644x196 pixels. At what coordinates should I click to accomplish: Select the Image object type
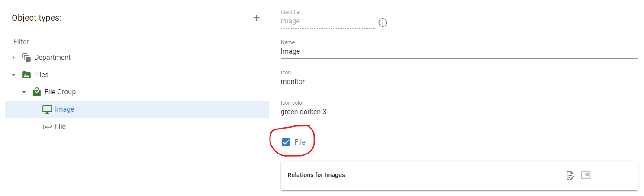tap(137, 109)
